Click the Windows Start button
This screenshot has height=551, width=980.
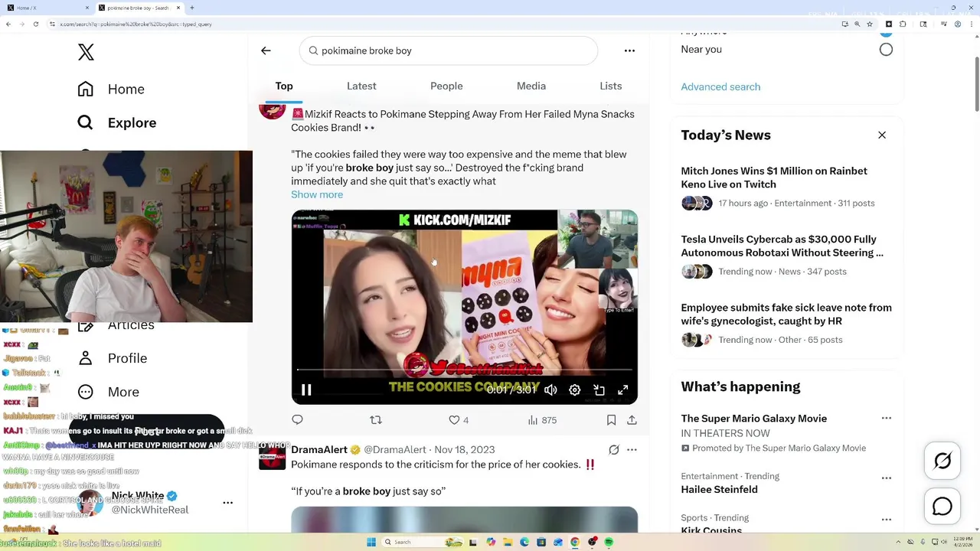coord(371,542)
